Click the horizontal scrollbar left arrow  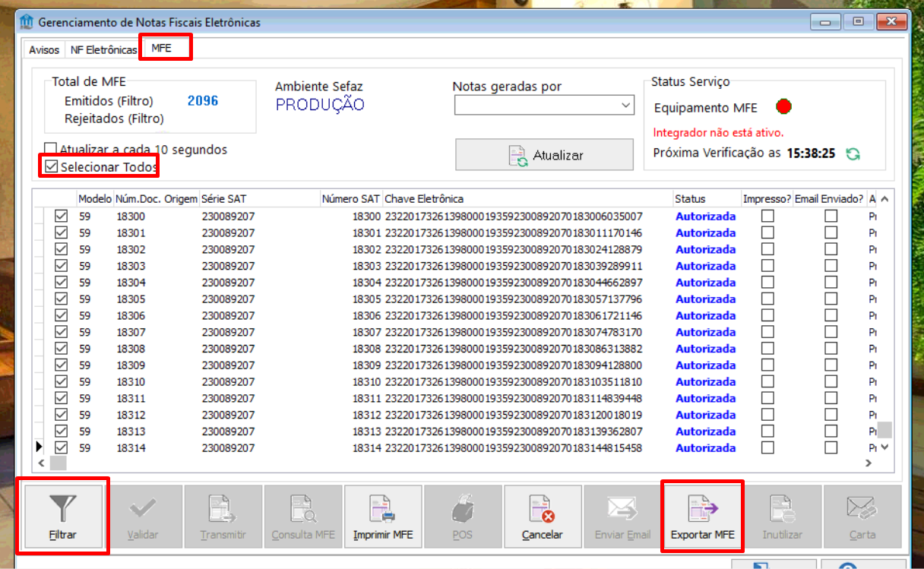tap(43, 463)
